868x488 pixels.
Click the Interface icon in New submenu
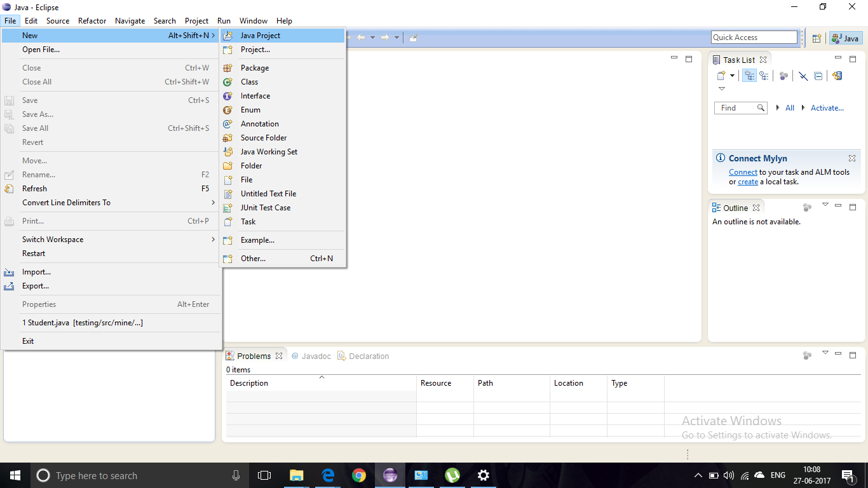[227, 96]
